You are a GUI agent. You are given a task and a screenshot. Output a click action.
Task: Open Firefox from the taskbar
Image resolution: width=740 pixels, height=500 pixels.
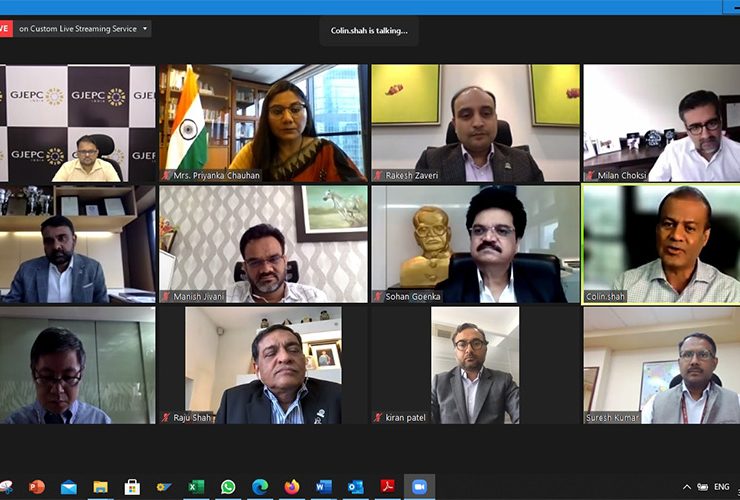(292, 487)
